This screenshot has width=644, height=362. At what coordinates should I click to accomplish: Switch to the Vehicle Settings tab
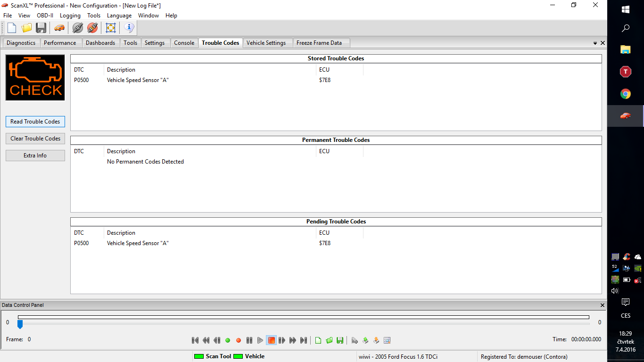click(x=266, y=43)
